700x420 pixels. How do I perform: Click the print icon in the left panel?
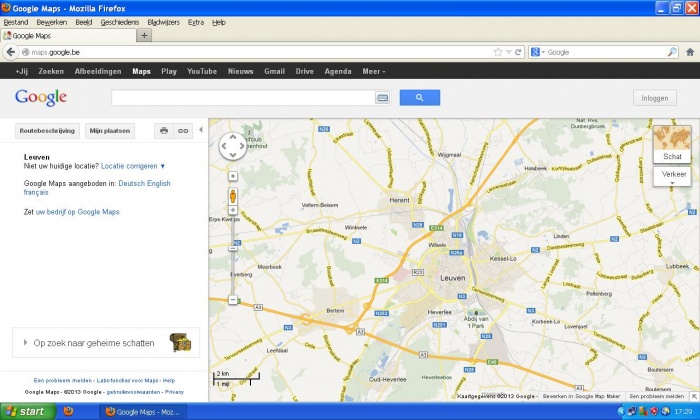(164, 131)
